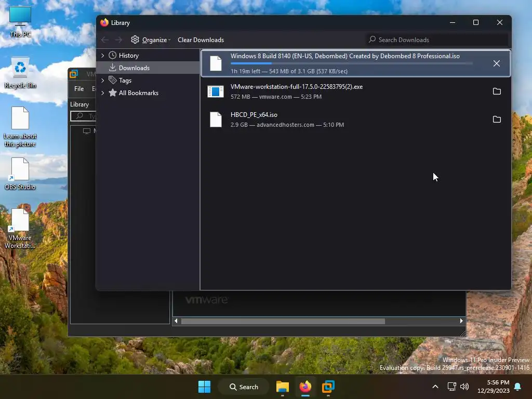Click the right scroll arrow in VMware window
This screenshot has width=532, height=399.
(461, 321)
